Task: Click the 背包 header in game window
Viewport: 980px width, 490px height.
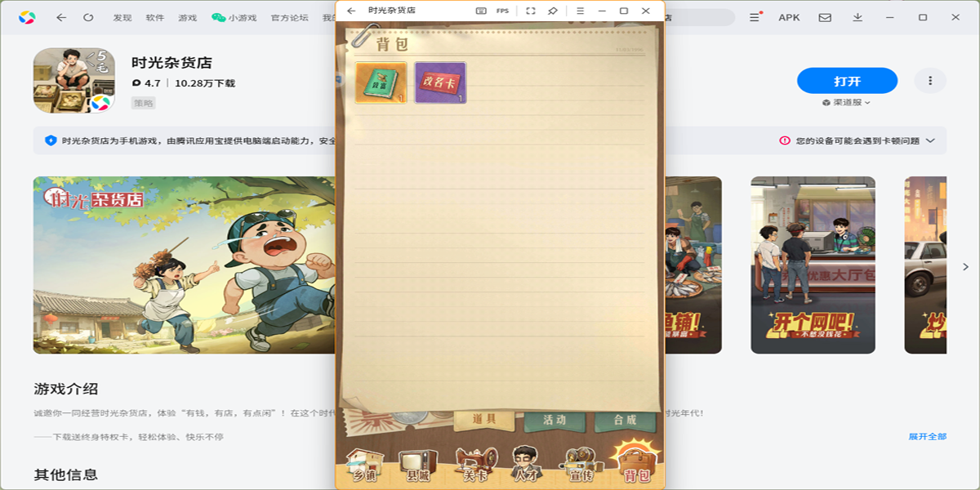Action: click(392, 44)
